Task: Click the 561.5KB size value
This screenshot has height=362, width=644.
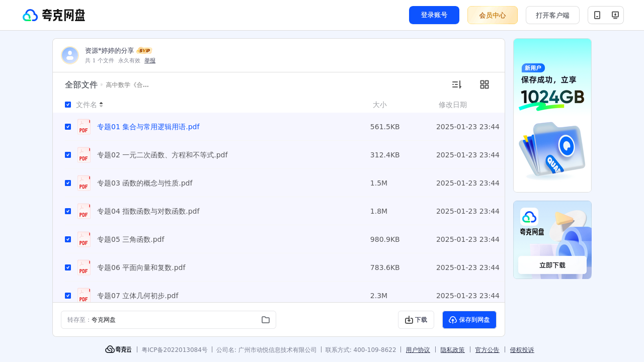Action: [385, 127]
